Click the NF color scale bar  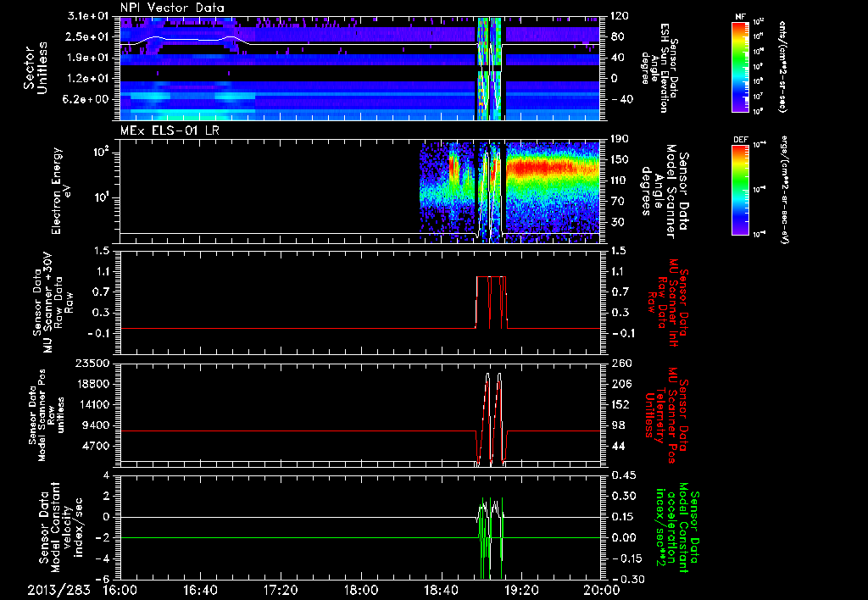point(738,66)
